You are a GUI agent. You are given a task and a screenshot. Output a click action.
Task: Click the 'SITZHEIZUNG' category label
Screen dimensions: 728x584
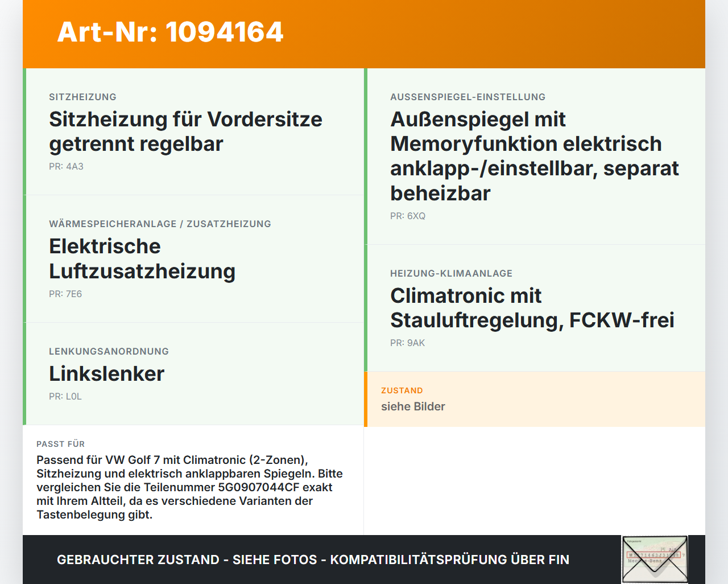click(x=82, y=97)
